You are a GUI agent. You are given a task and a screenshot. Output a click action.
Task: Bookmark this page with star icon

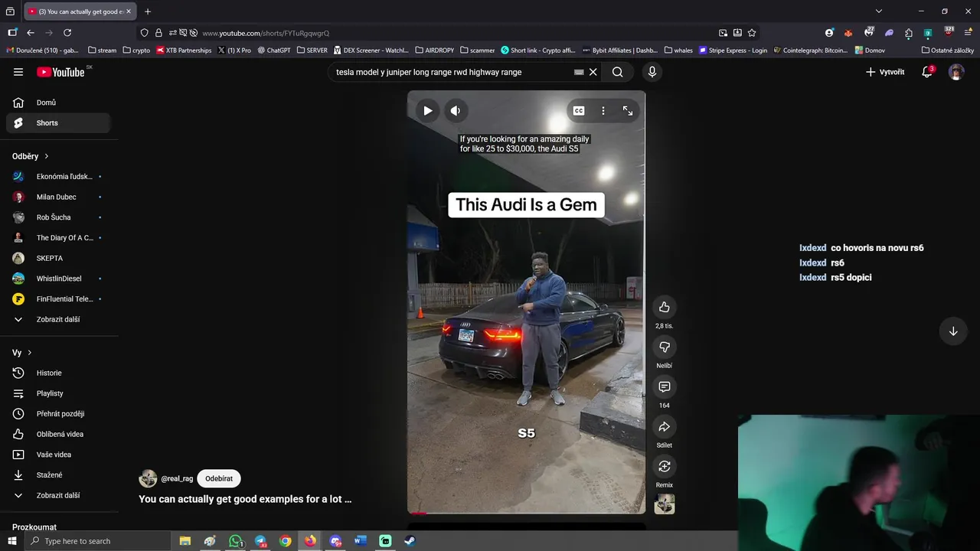pyautogui.click(x=752, y=33)
